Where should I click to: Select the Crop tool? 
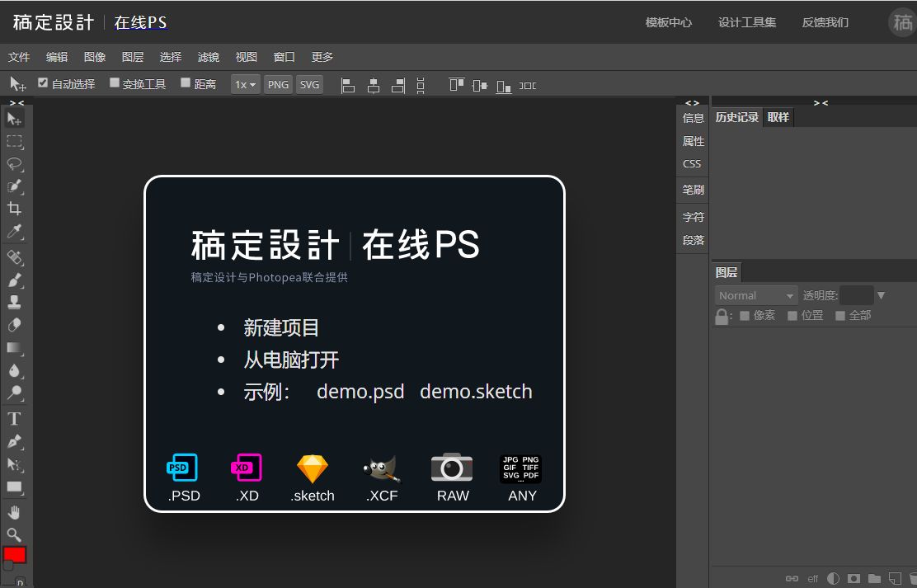tap(15, 209)
